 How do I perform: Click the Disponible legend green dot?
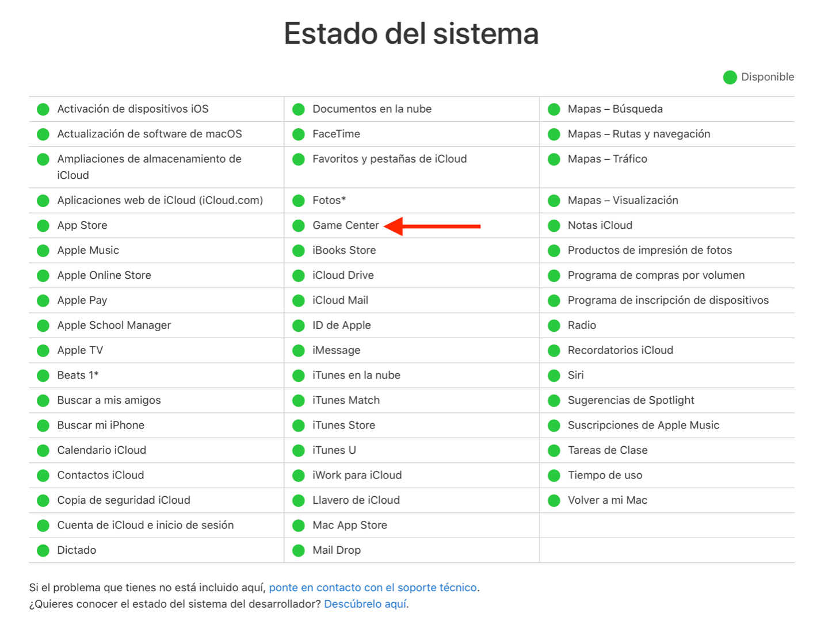(x=730, y=78)
